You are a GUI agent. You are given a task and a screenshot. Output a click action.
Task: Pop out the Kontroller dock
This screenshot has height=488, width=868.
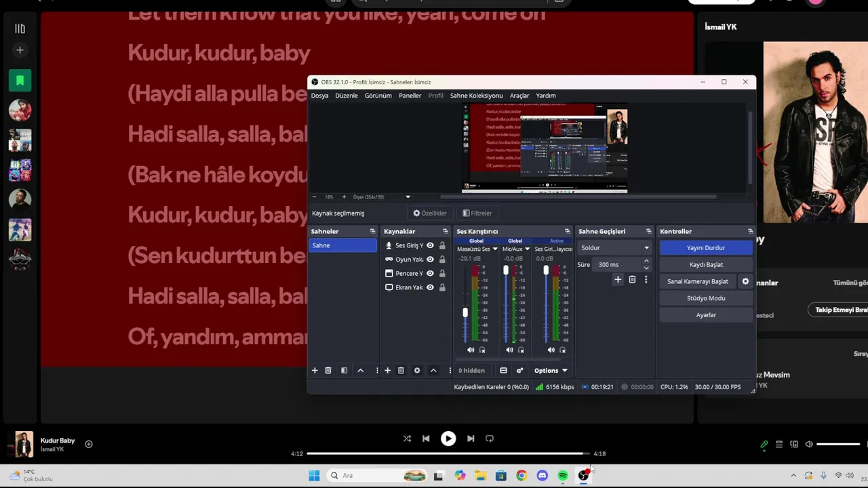tap(750, 231)
